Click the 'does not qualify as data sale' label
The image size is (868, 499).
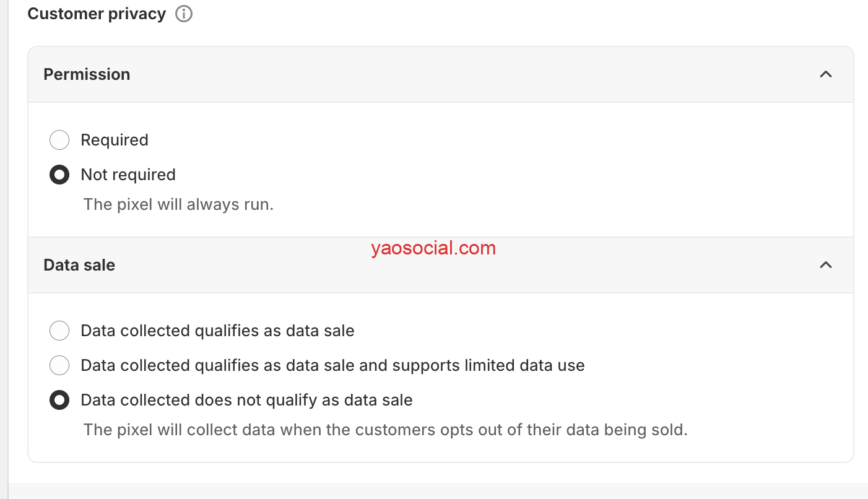pyautogui.click(x=246, y=401)
